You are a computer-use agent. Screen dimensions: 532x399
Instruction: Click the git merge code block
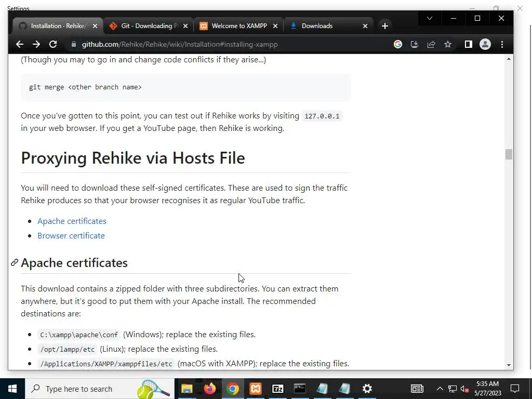tap(185, 87)
